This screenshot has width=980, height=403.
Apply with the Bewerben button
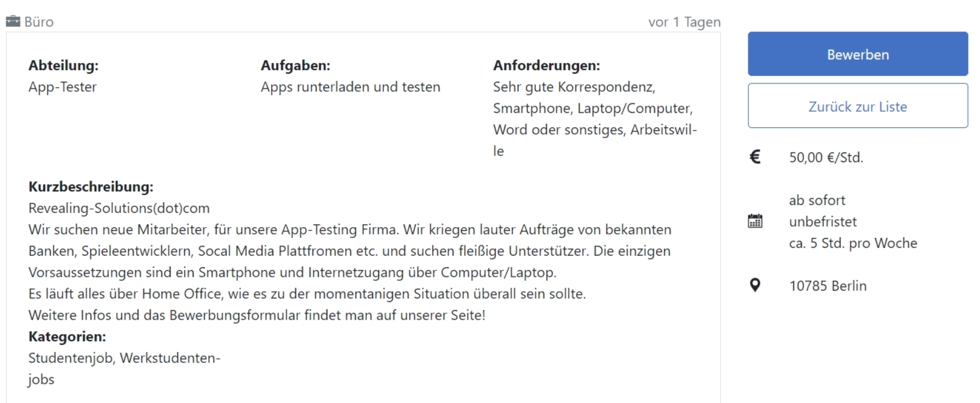857,54
